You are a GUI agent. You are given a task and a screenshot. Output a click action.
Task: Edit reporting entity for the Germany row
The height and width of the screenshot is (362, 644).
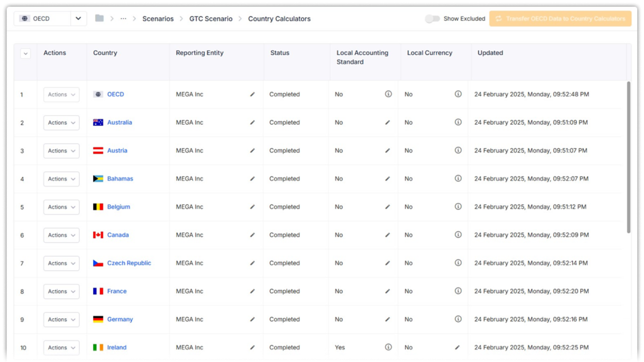[x=253, y=320]
